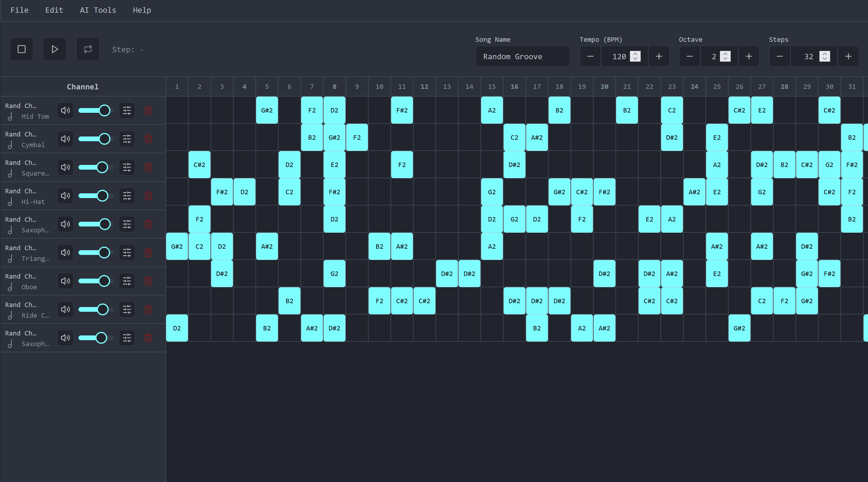Adjust the Hi-Hat volume slider
The image size is (868, 482).
pyautogui.click(x=96, y=196)
